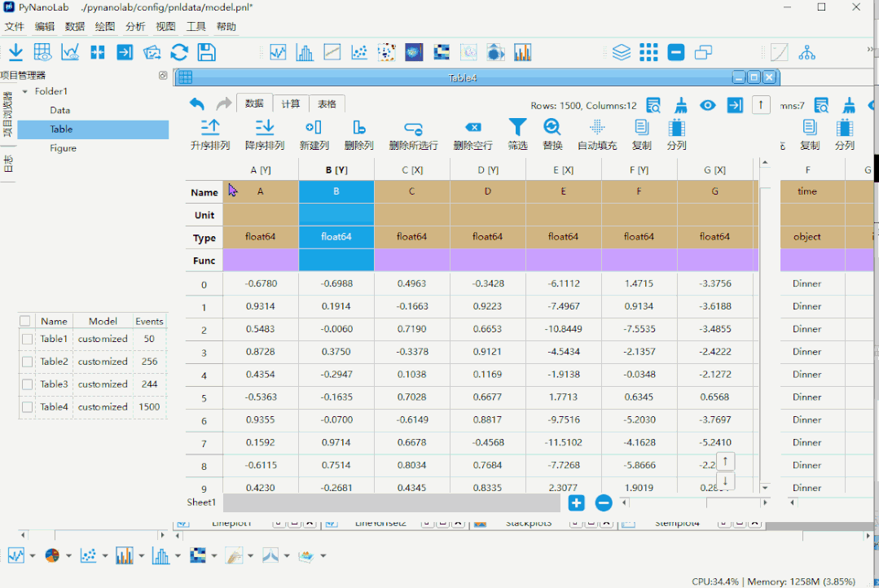879x588 pixels.
Task: Open the dropdown beside the bottom scatter icon
Action: pos(105,556)
